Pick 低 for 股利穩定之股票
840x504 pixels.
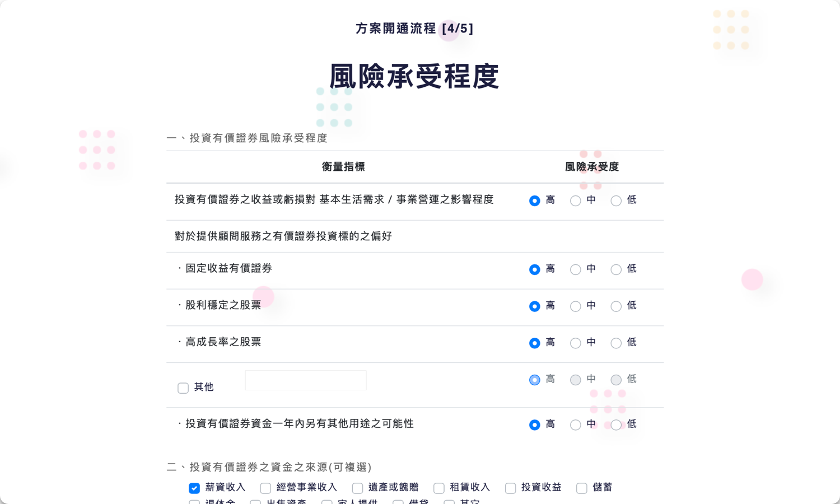tap(616, 306)
